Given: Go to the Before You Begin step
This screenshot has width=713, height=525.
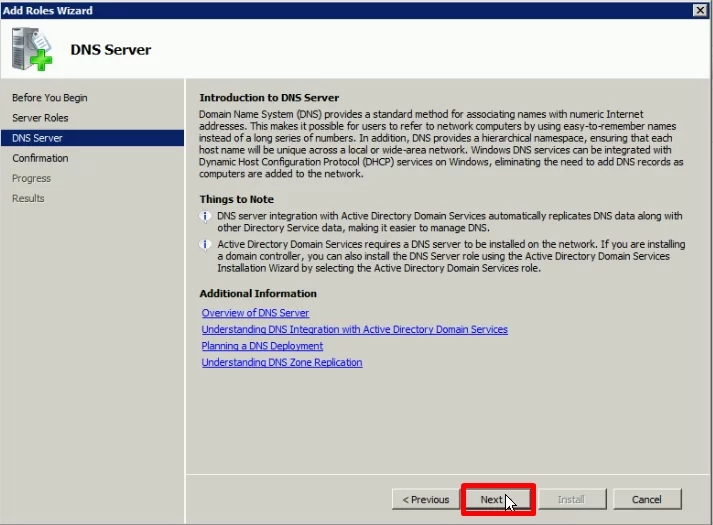Looking at the screenshot, I should 49,98.
